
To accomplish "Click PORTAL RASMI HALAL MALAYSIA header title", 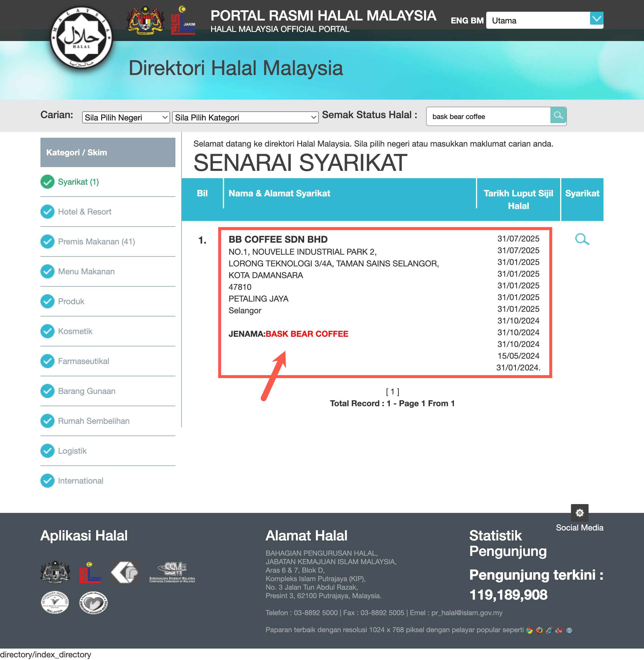I will coord(323,16).
